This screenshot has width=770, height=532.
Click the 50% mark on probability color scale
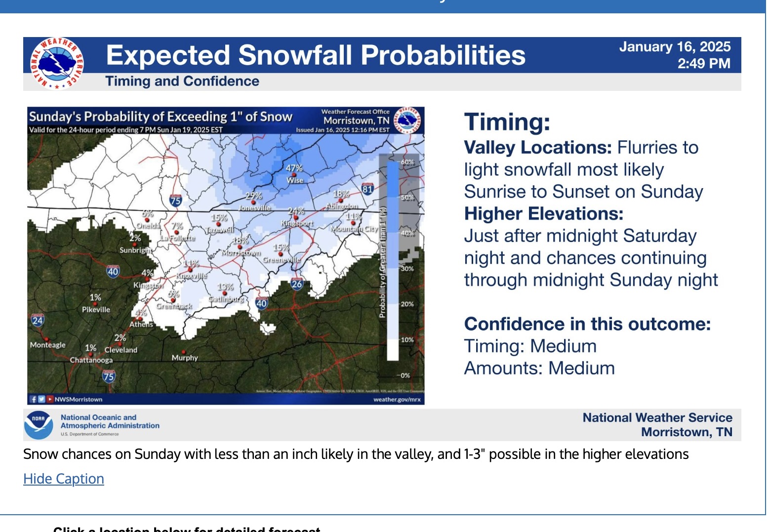[x=407, y=198]
